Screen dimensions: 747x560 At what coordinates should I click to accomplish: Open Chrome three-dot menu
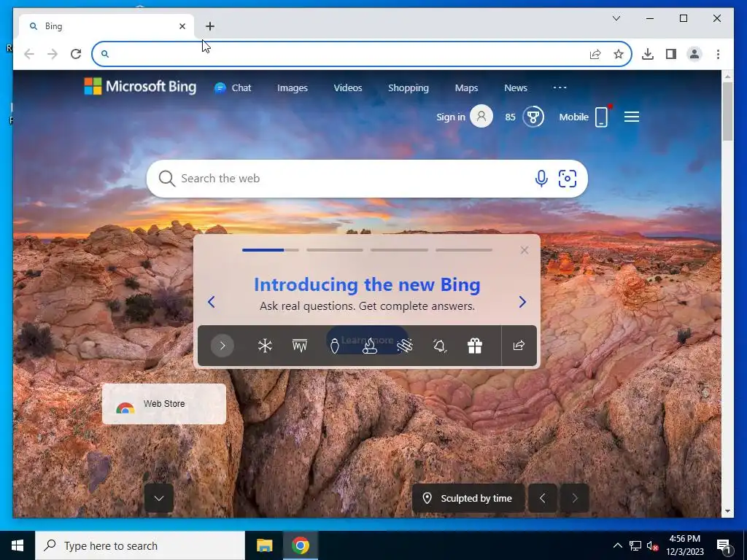click(x=718, y=54)
